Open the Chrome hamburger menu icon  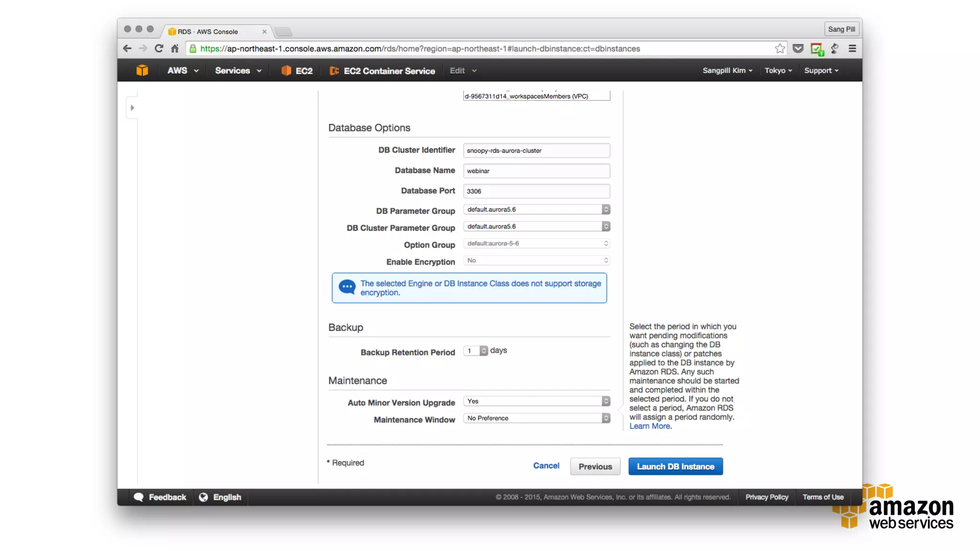pos(852,48)
